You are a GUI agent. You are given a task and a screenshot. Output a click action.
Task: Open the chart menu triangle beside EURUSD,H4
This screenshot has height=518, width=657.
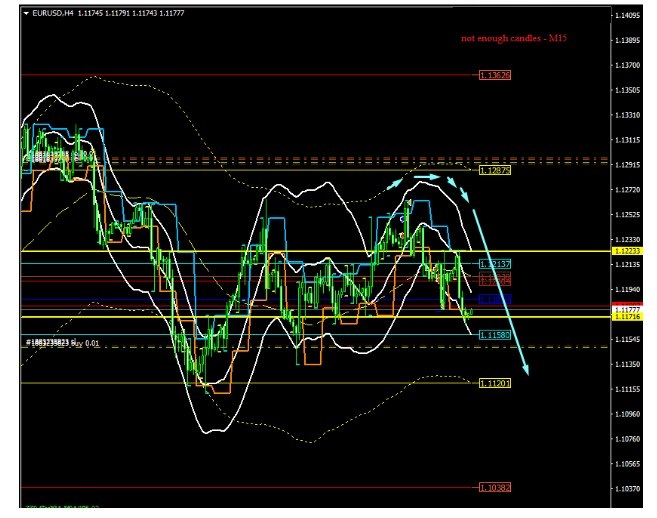click(x=25, y=11)
